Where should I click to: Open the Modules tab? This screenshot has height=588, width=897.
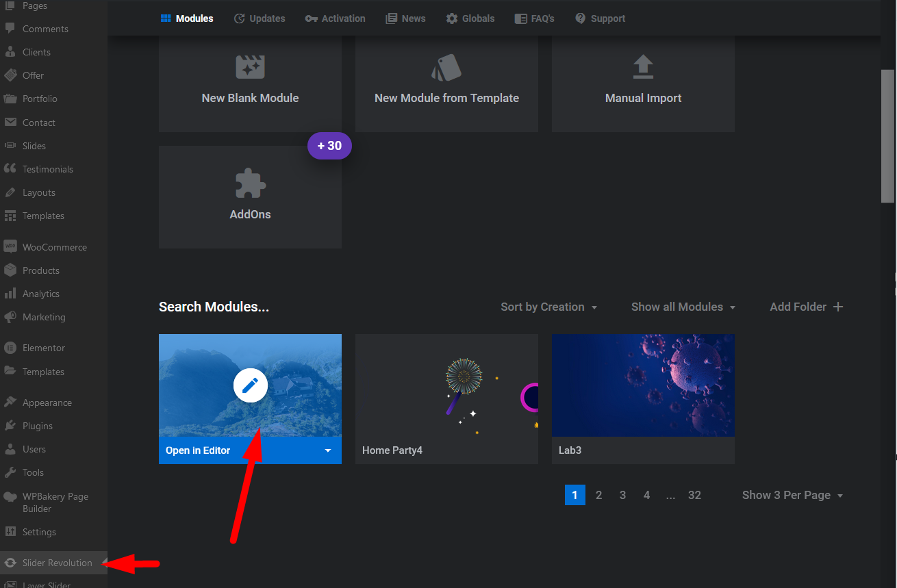(187, 18)
